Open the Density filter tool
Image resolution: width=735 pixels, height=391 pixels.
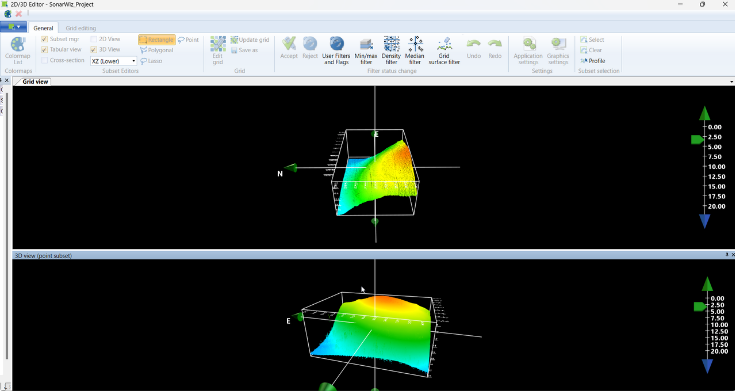click(391, 51)
